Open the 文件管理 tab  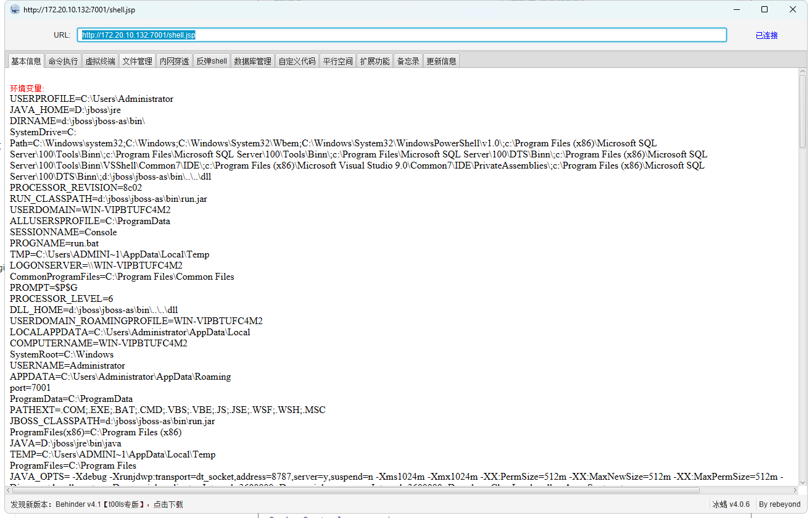click(x=137, y=61)
